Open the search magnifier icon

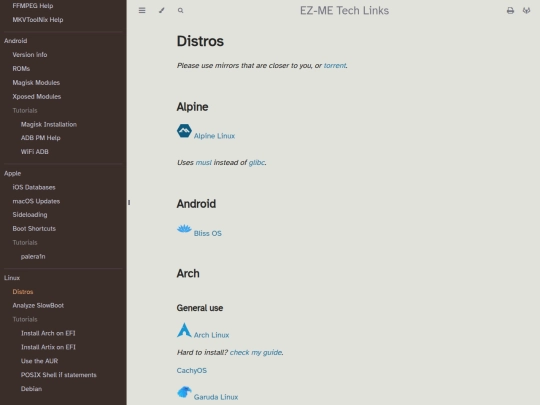(x=180, y=11)
